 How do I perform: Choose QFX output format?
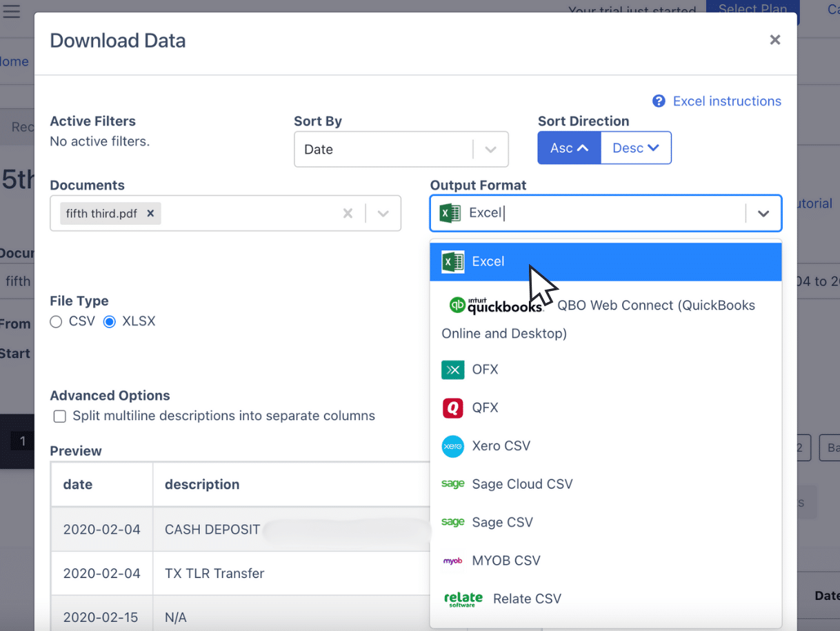point(606,408)
